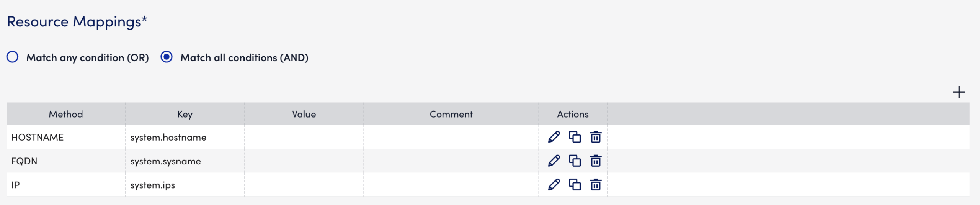Click the Method column header
Viewport: 980px width, 205px height.
click(x=66, y=114)
